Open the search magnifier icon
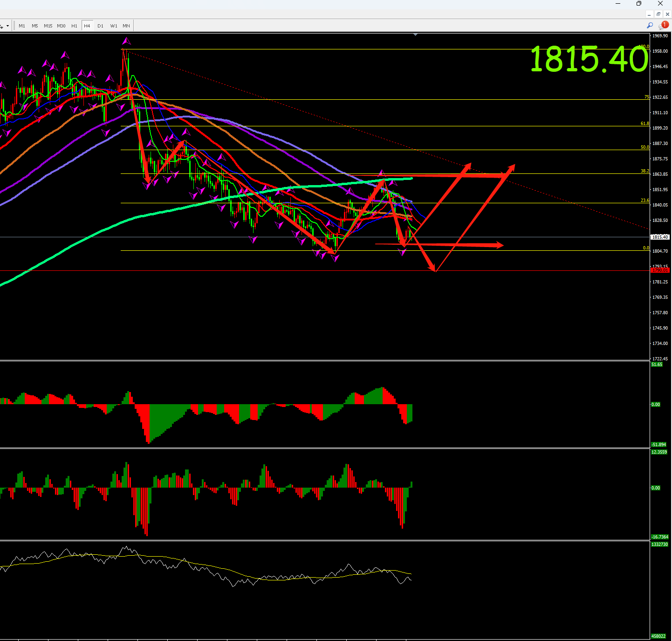Image resolution: width=672 pixels, height=641 pixels. tap(650, 25)
